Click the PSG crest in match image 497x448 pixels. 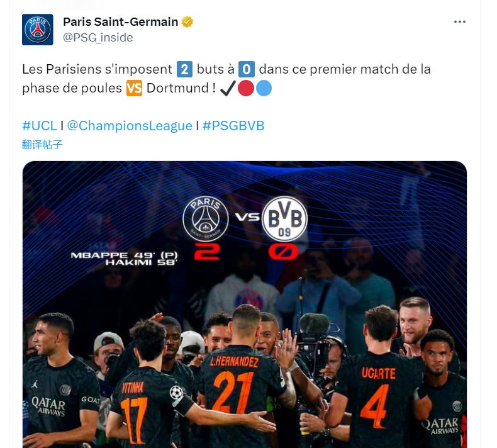pos(206,220)
